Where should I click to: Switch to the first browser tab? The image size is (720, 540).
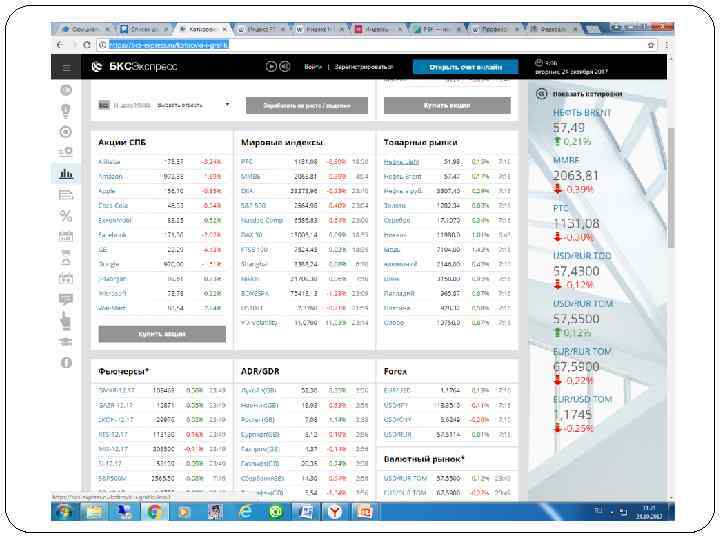[84, 29]
